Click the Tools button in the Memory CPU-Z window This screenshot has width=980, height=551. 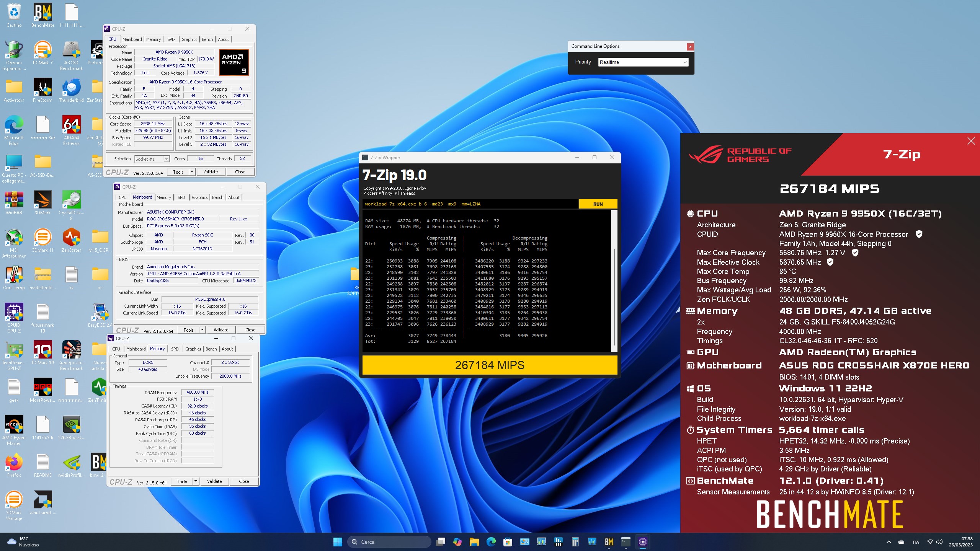tap(182, 481)
